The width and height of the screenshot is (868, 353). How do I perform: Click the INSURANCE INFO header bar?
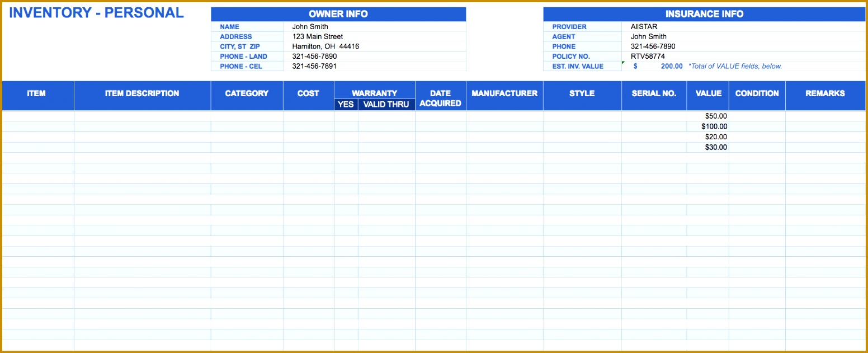(704, 14)
